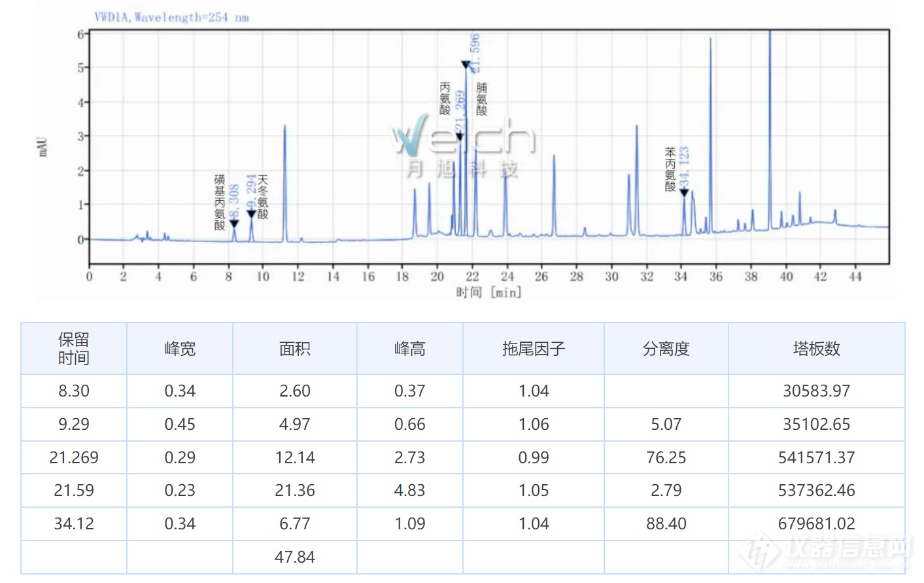This screenshot has width=924, height=583.
Task: Click peak height value 0.37
Action: pos(410,391)
